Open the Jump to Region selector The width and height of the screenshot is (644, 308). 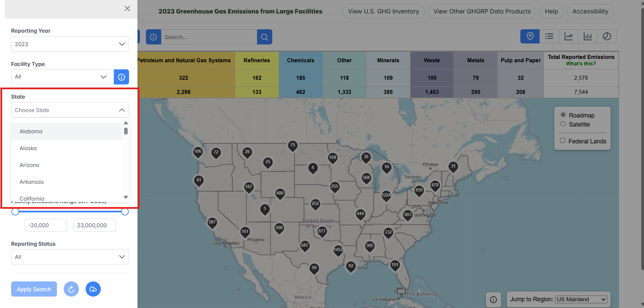[581, 299]
